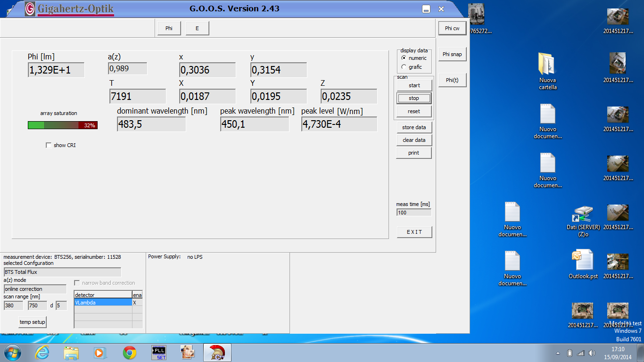Image resolution: width=644 pixels, height=362 pixels.
Task: Select the numeric display data option
Action: tap(404, 58)
